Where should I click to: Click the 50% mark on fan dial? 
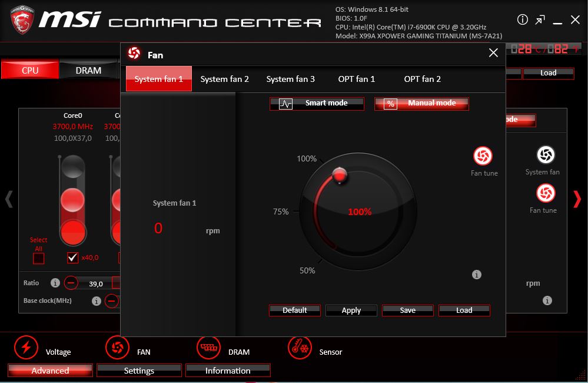click(307, 270)
